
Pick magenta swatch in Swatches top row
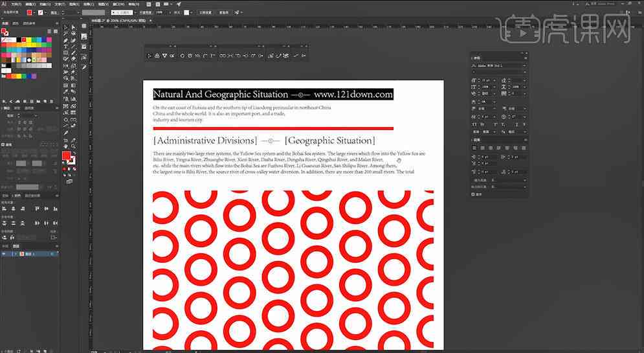click(x=49, y=40)
